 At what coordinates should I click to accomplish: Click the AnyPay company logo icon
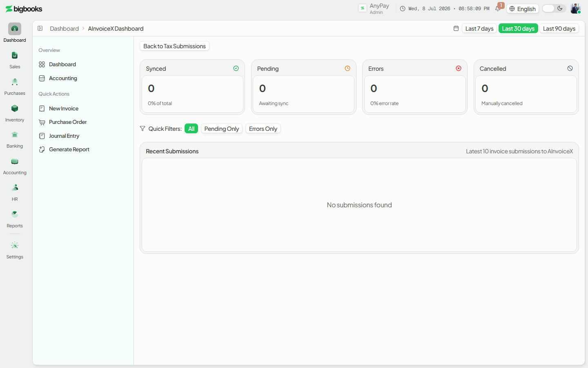pos(362,8)
